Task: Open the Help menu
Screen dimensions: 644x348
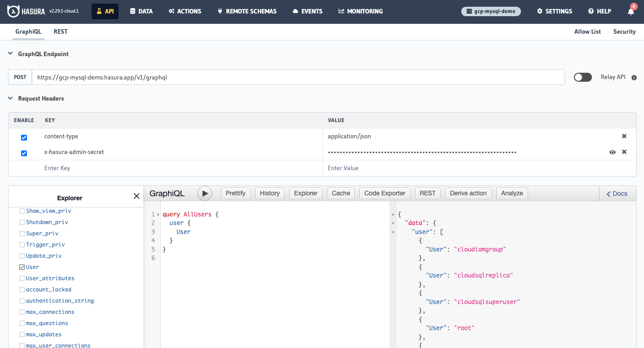Action: click(600, 11)
